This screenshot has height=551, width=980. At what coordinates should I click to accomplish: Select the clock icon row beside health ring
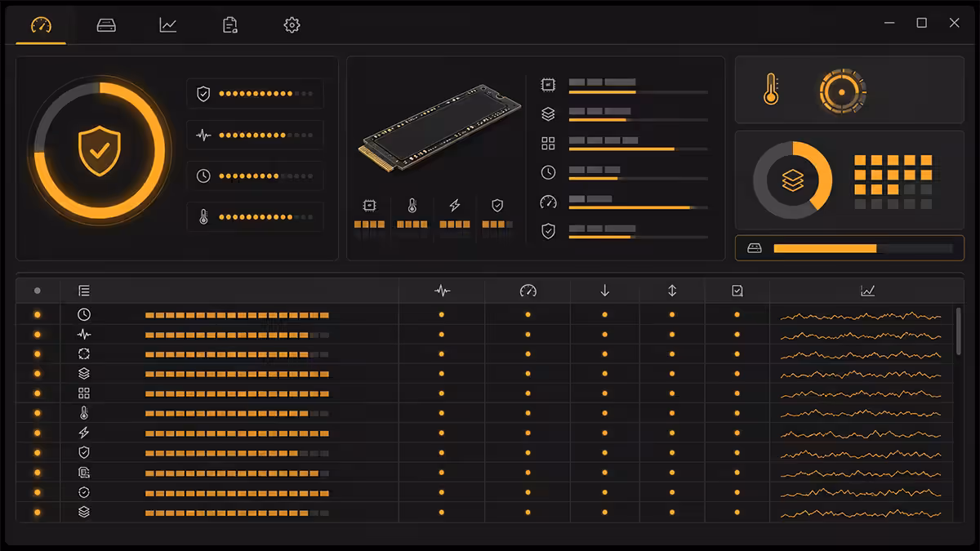(x=255, y=176)
